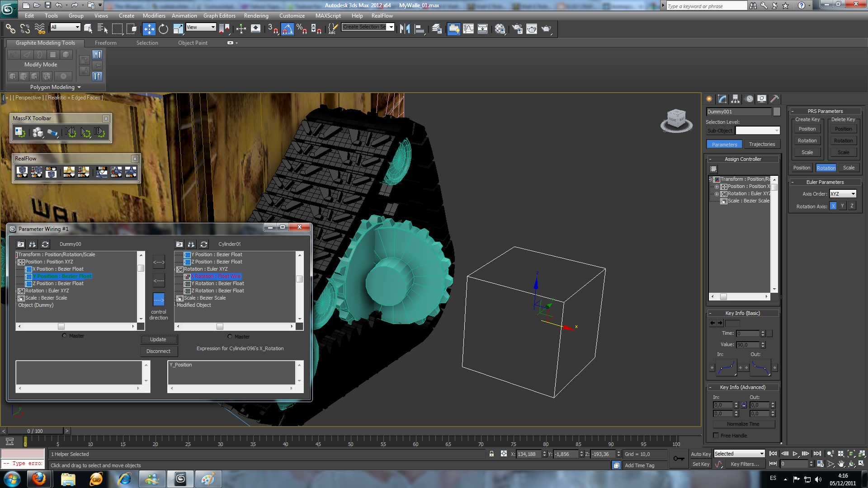Click the Select and Link tool
The height and width of the screenshot is (488, 868).
(x=10, y=29)
